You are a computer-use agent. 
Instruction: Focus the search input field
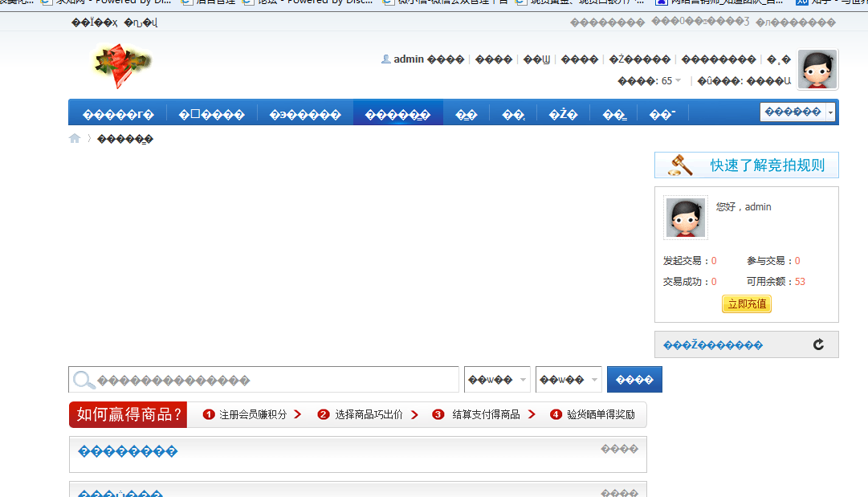click(x=264, y=380)
